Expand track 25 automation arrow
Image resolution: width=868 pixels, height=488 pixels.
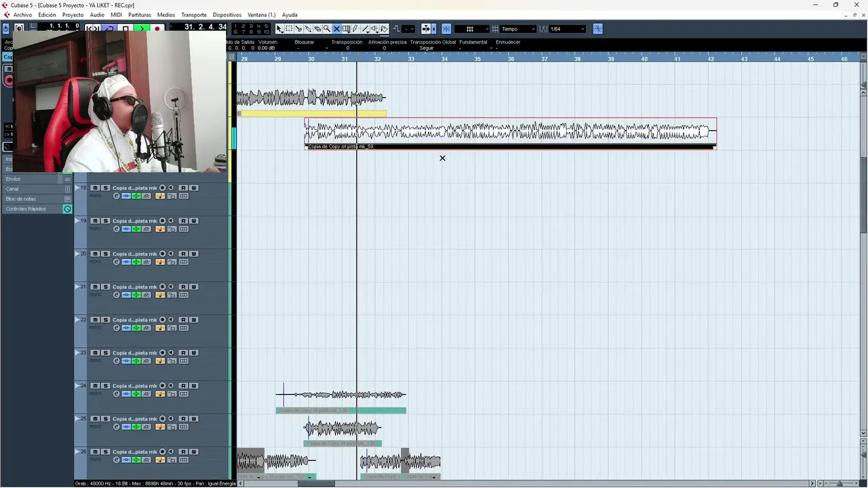click(x=77, y=418)
